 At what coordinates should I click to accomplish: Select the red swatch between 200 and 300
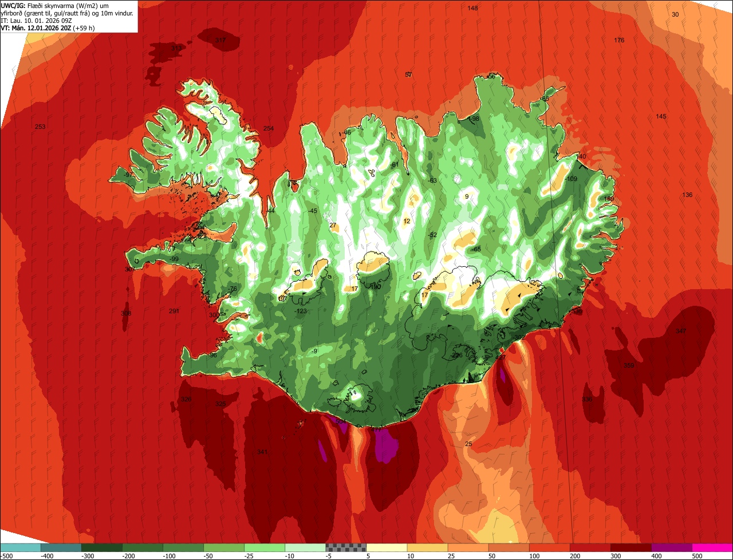pos(589,547)
